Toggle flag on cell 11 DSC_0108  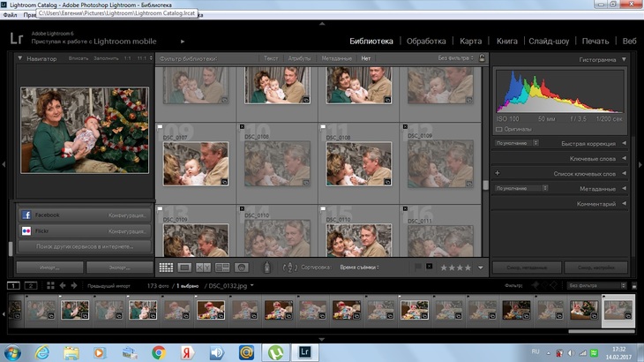(x=323, y=127)
